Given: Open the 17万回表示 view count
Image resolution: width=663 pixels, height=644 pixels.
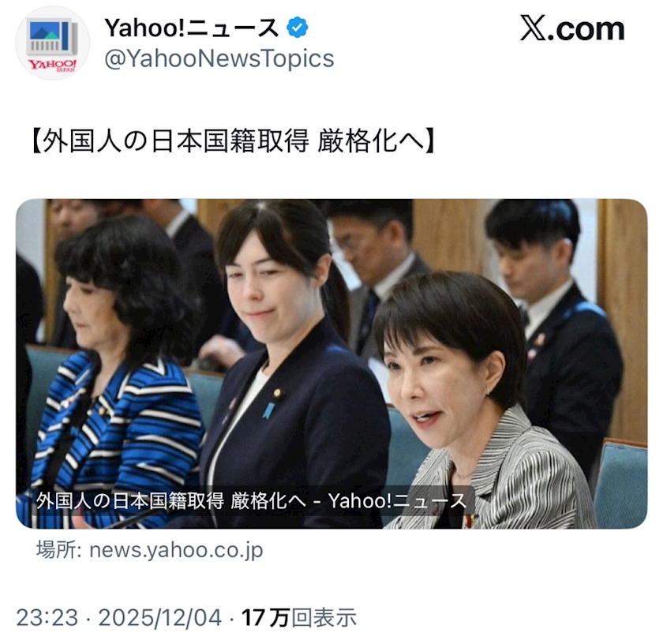Looking at the screenshot, I should click(x=299, y=618).
